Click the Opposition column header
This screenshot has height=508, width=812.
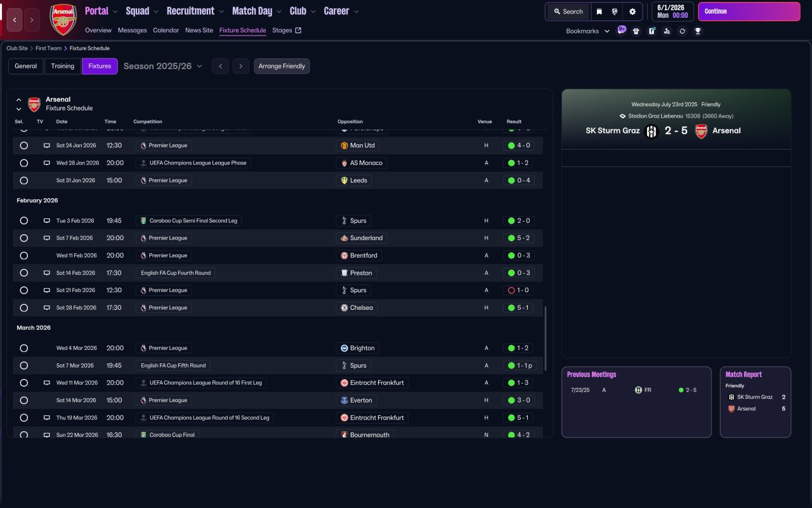(350, 121)
